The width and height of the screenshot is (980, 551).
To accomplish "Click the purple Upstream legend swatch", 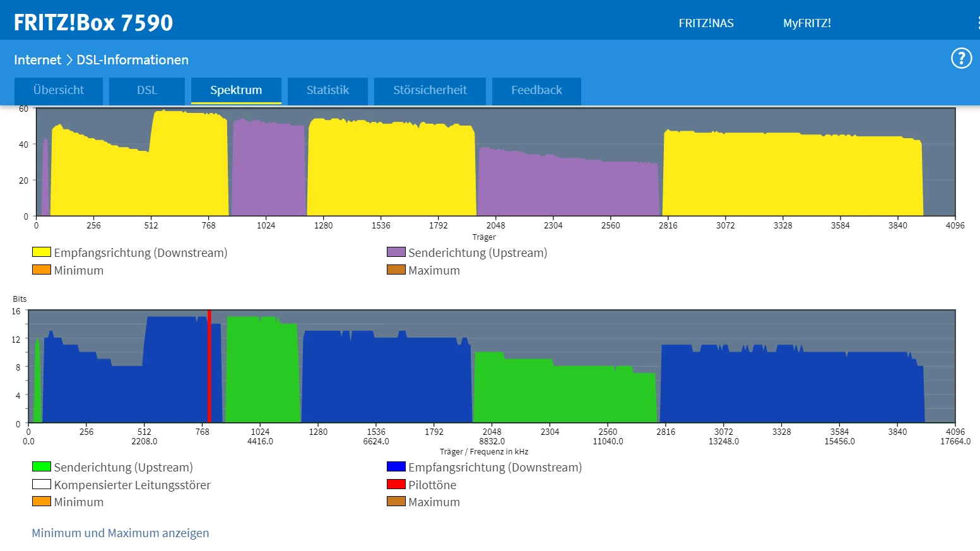I will (396, 252).
